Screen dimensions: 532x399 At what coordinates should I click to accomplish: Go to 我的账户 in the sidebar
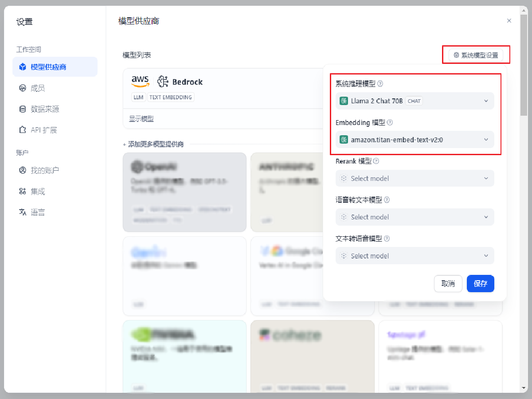point(44,170)
